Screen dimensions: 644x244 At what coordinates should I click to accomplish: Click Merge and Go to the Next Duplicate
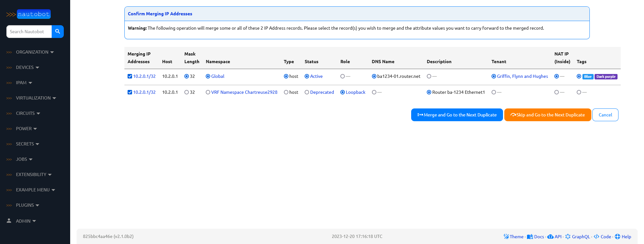point(457,115)
